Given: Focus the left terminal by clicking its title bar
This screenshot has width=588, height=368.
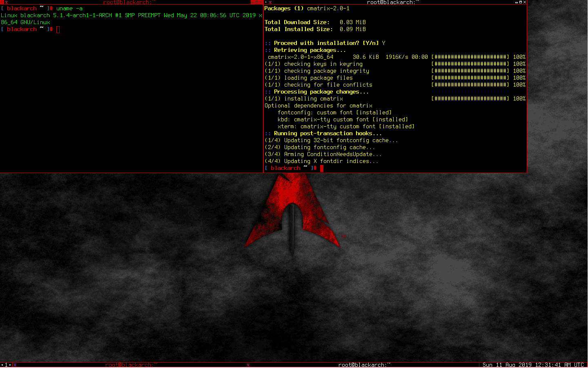Looking at the screenshot, I should coord(129,2).
